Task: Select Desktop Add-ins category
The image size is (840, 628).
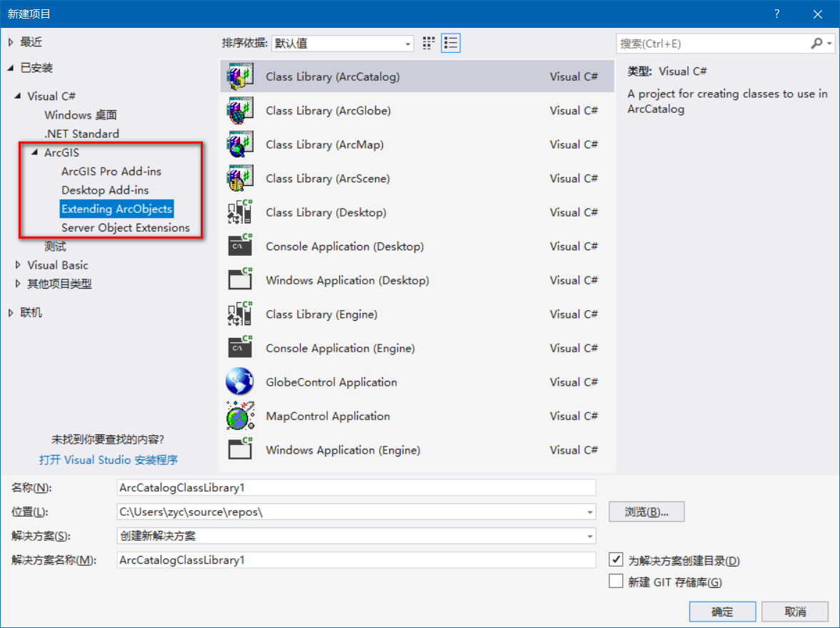Action: tap(105, 190)
